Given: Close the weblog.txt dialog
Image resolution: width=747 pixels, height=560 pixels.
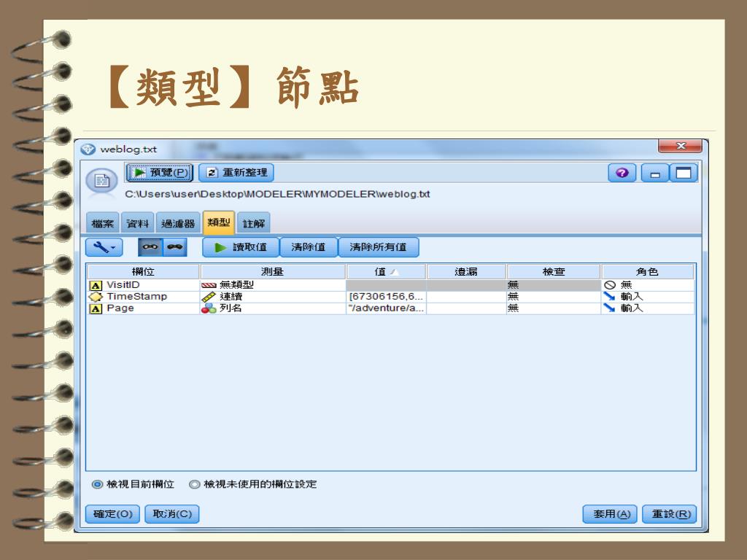Looking at the screenshot, I should (681, 146).
